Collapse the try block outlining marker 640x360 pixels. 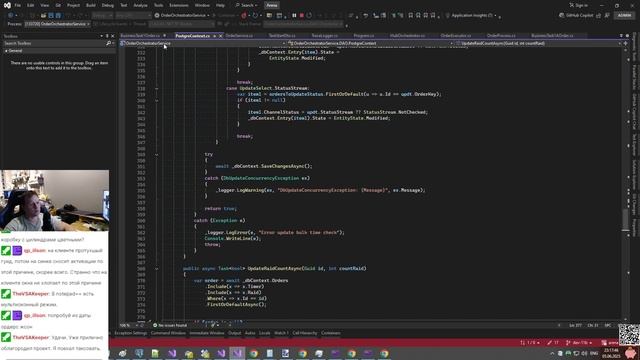[x=157, y=155]
